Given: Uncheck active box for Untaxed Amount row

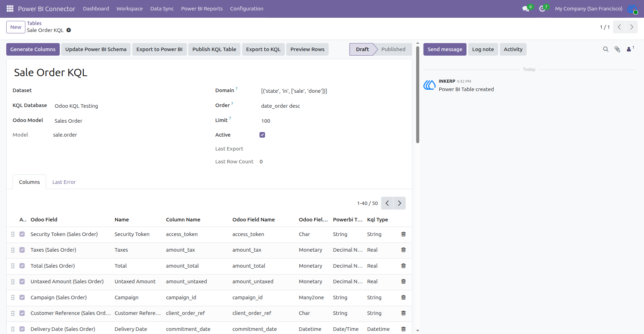Looking at the screenshot, I should (x=22, y=282).
